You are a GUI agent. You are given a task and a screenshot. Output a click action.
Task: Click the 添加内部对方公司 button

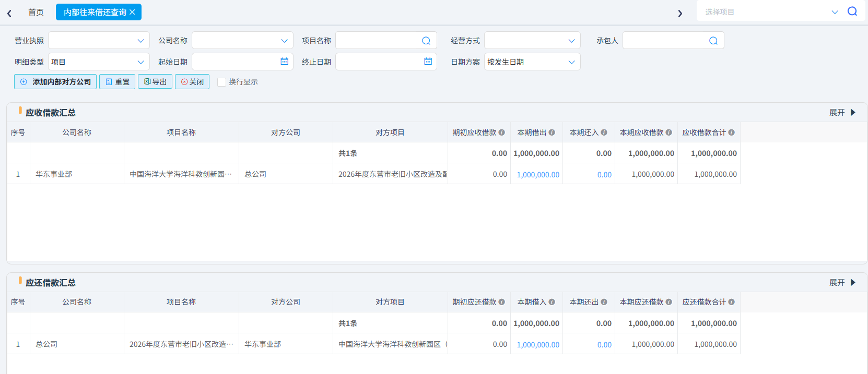click(55, 82)
